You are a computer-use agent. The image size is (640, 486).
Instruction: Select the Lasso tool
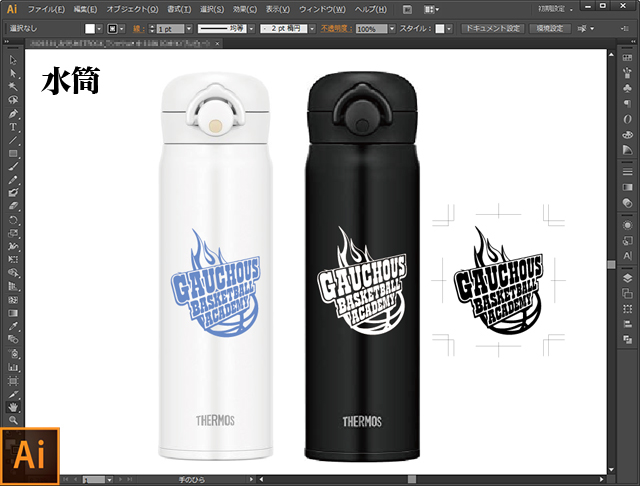(13, 100)
